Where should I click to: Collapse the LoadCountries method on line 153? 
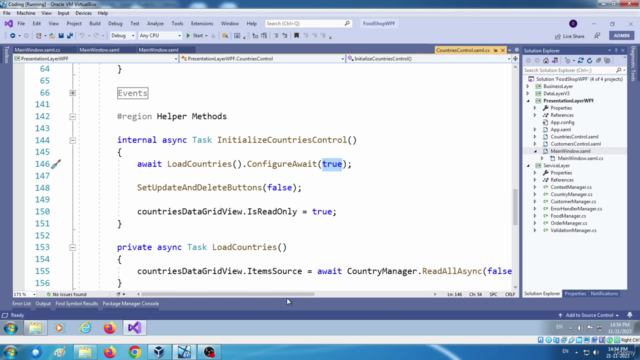72,247
